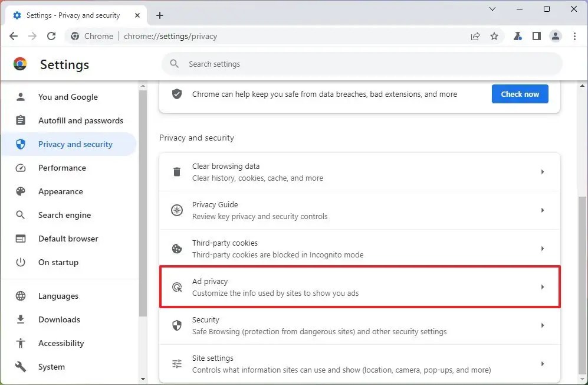Click the share icon in the address bar

tap(475, 36)
